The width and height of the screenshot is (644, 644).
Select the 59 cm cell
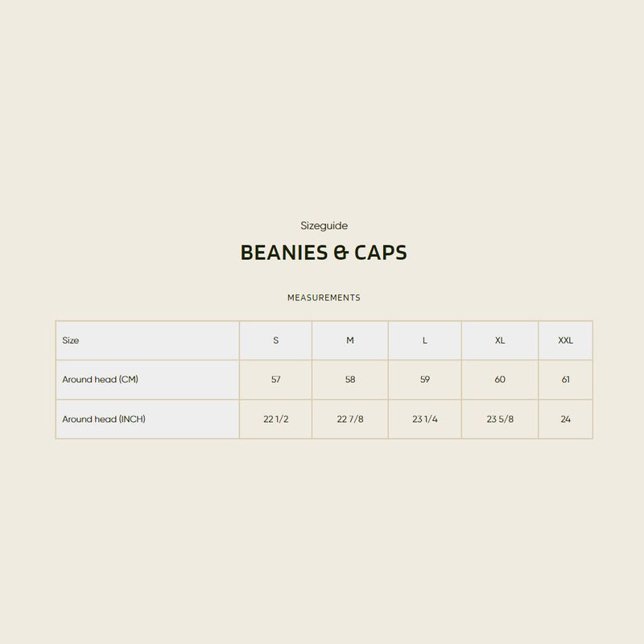tap(425, 379)
